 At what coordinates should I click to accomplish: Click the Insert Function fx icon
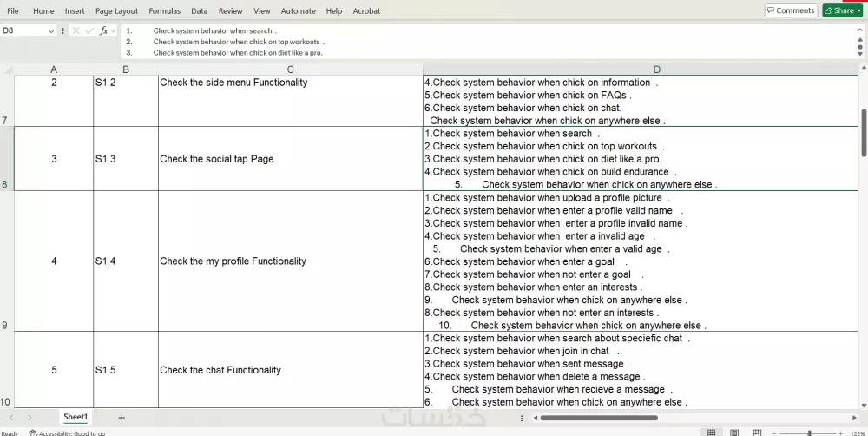(x=103, y=30)
